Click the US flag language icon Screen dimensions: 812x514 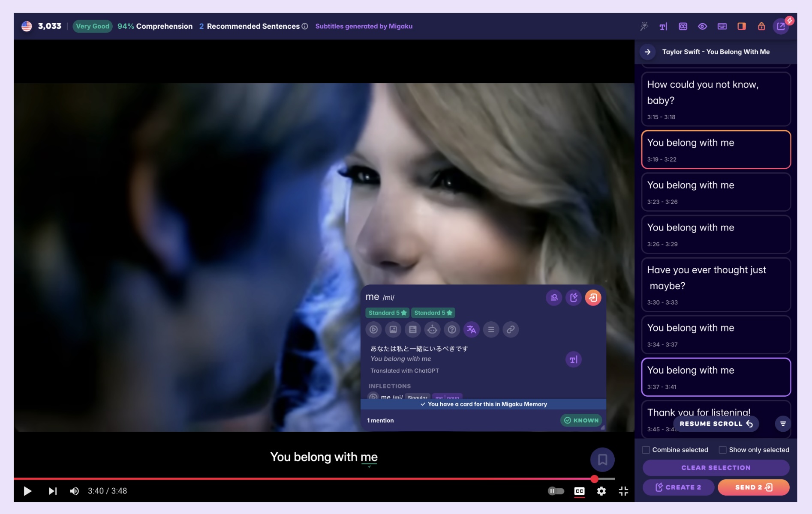point(27,26)
